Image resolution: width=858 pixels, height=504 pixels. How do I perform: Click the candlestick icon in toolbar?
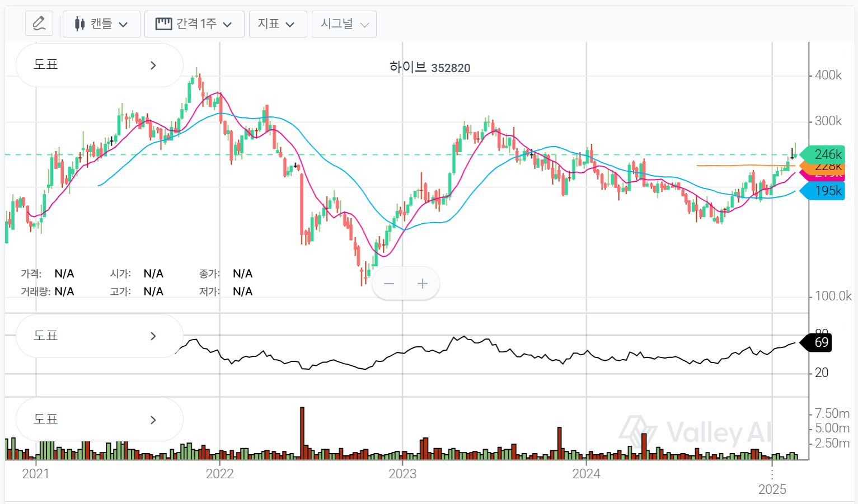click(x=79, y=24)
